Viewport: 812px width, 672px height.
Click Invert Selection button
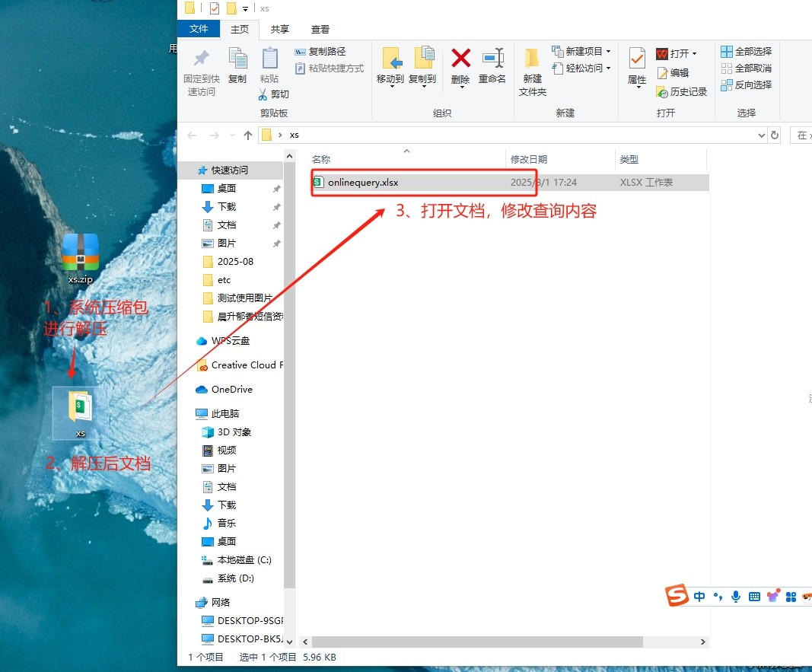click(x=746, y=84)
